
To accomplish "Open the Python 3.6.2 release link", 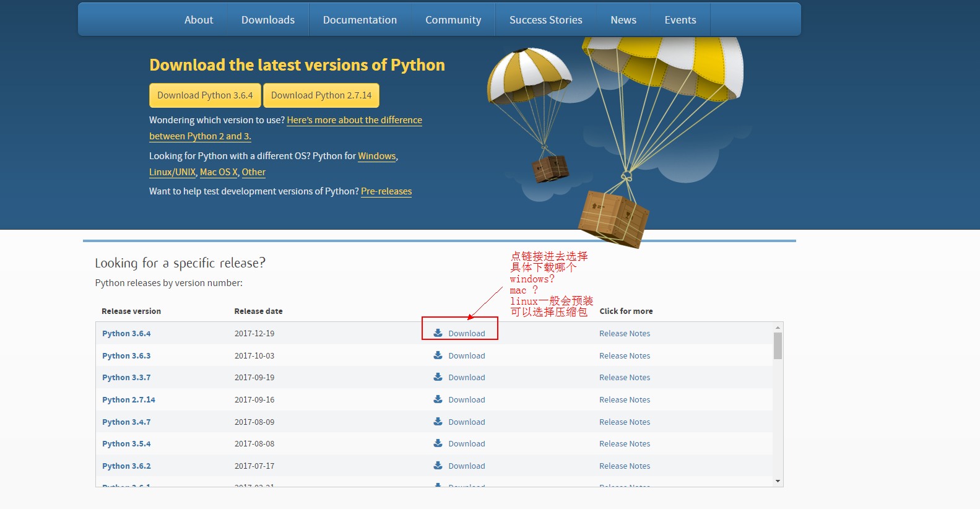I will click(x=126, y=466).
